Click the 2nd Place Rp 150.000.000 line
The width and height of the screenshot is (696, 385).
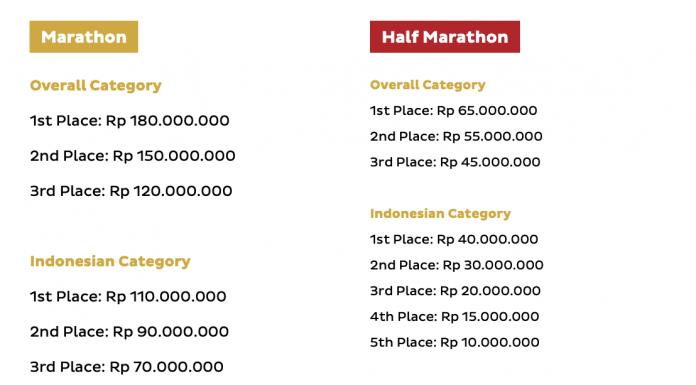pyautogui.click(x=132, y=156)
